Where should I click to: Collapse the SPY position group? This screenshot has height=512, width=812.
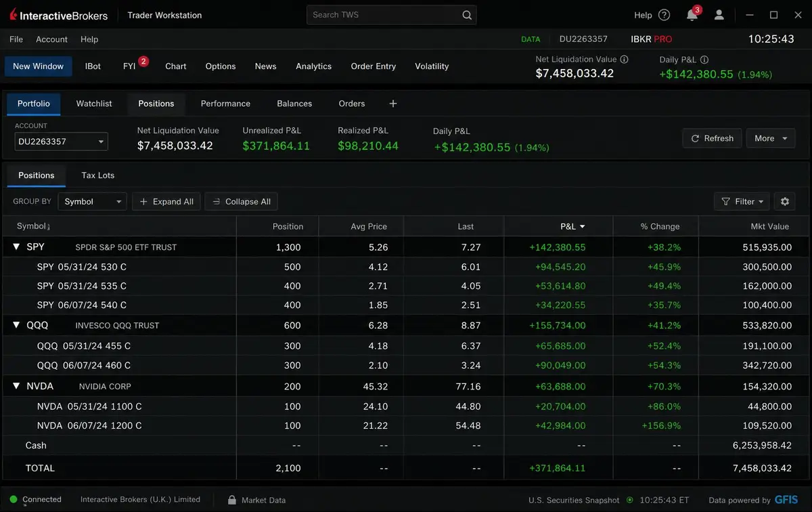click(17, 247)
